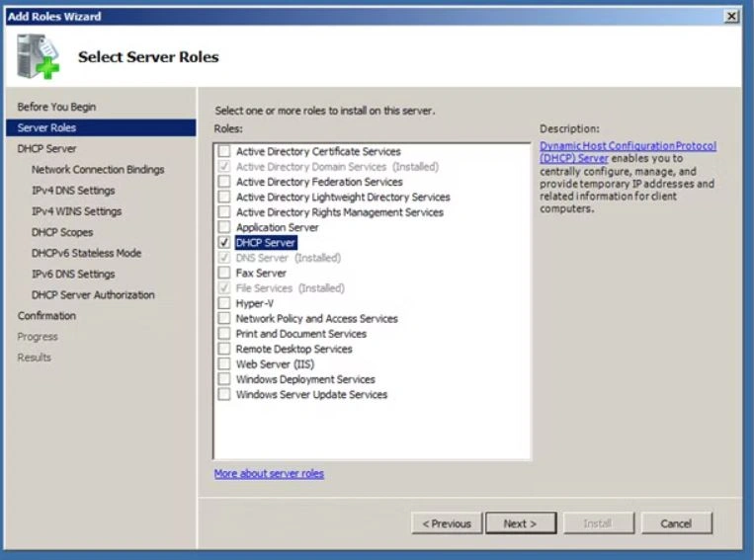Viewport: 754px width, 560px height.
Task: Go to IPv4 DNS Settings step
Action: point(73,191)
